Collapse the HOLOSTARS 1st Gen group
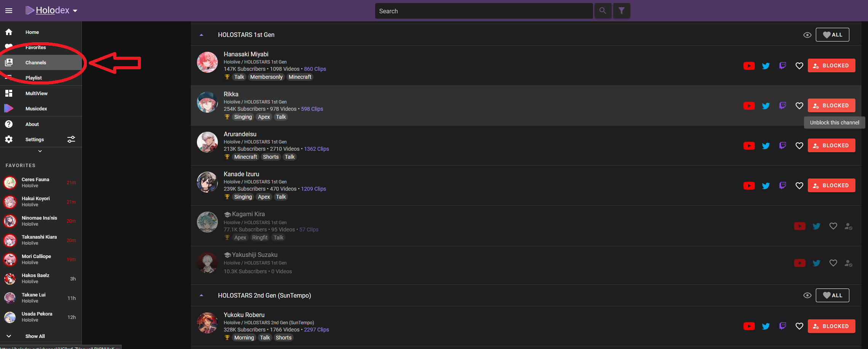Viewport: 868px width, 349px height. 201,35
